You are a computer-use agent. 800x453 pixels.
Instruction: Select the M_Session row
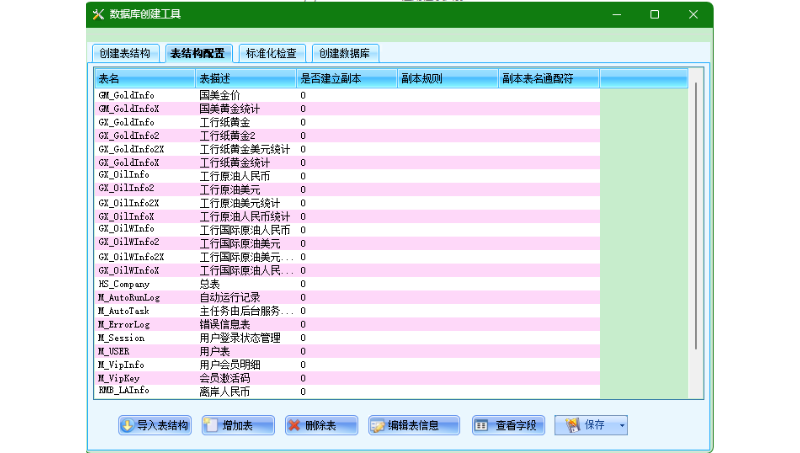[x=347, y=338]
